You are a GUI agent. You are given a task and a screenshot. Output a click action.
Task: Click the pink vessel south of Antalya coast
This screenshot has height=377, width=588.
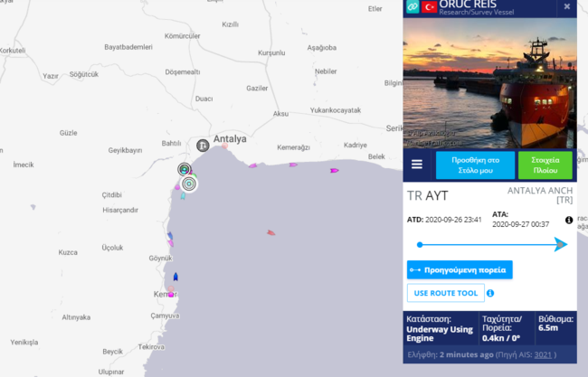252,165
